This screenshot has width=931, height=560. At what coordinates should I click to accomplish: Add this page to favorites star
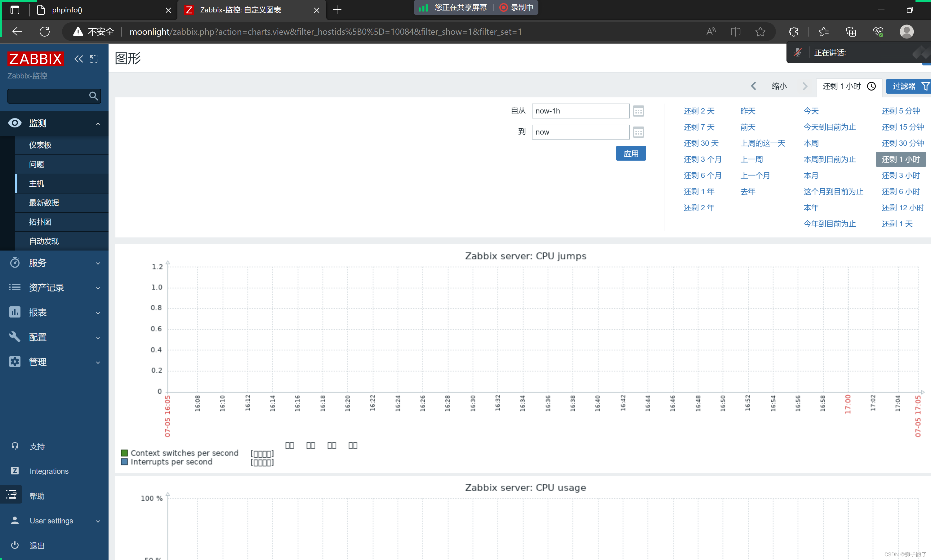(760, 32)
